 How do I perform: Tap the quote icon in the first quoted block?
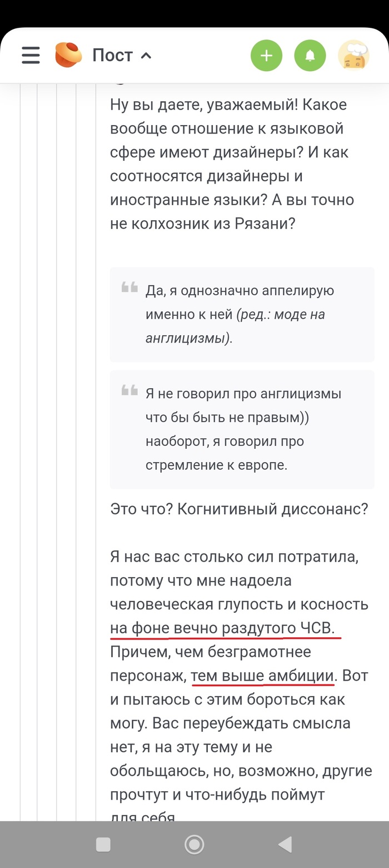[x=129, y=287]
